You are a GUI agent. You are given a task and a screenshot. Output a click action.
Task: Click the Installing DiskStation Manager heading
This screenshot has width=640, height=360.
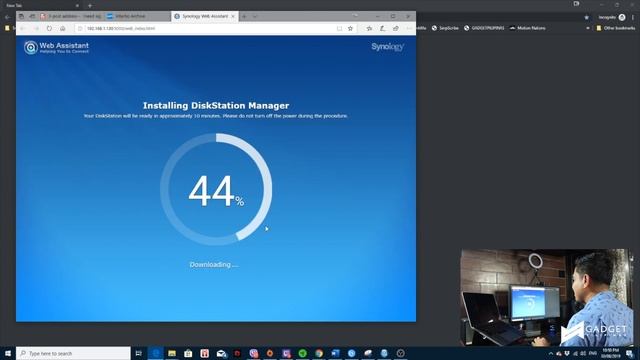click(216, 105)
